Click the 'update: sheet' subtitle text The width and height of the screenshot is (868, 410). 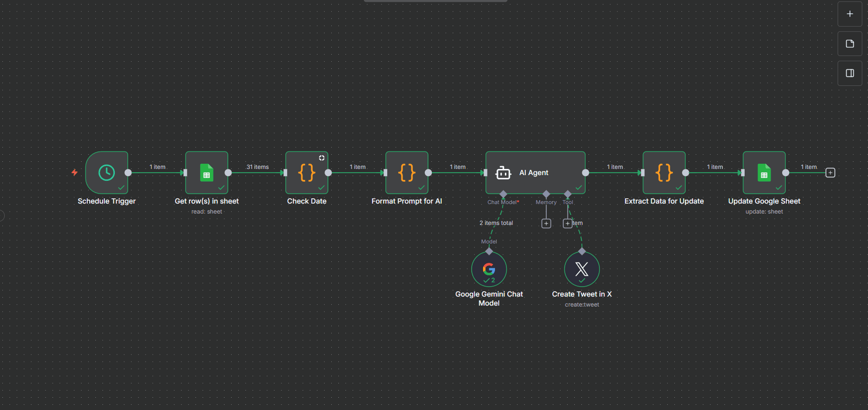[x=764, y=212]
